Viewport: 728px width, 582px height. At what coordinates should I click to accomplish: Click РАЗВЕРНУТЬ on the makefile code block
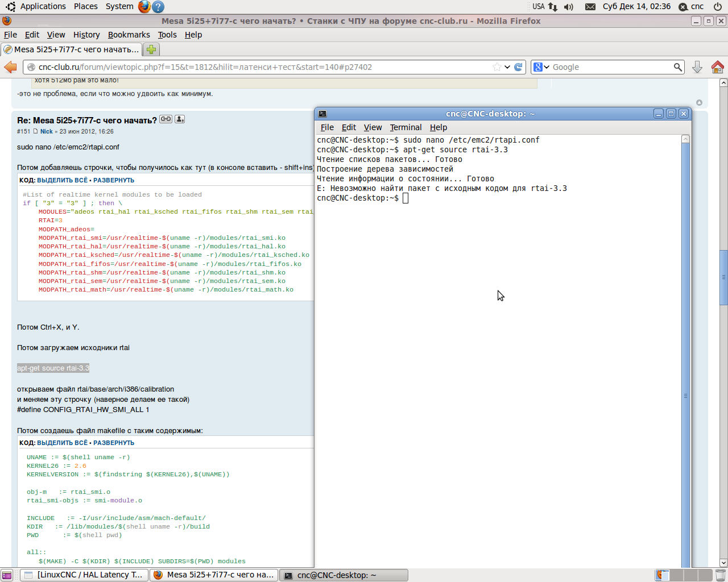pyautogui.click(x=114, y=443)
